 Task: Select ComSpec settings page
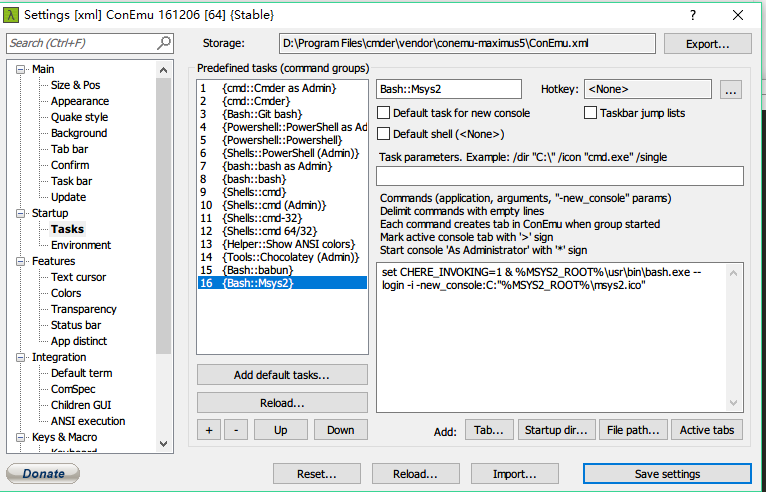point(73,389)
